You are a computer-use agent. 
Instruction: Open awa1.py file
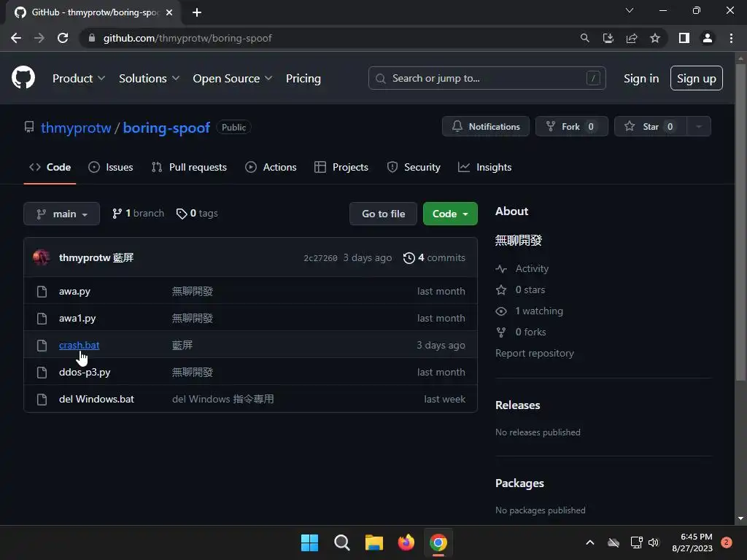[77, 318]
